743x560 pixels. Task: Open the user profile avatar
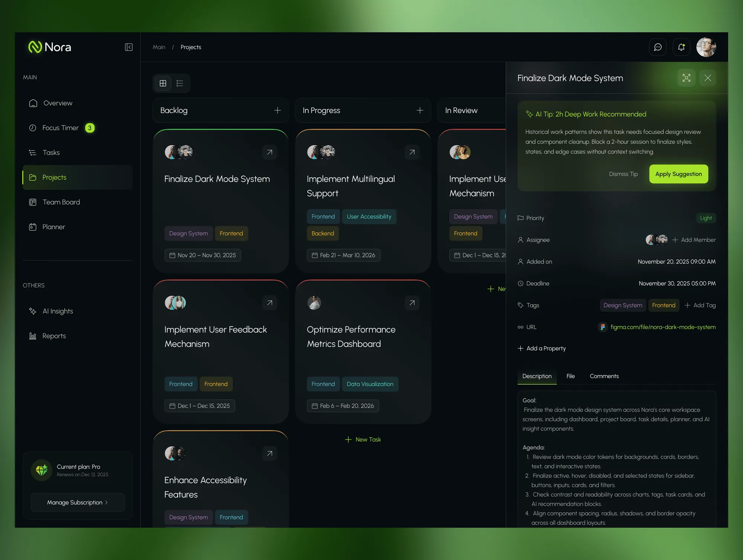pos(706,47)
